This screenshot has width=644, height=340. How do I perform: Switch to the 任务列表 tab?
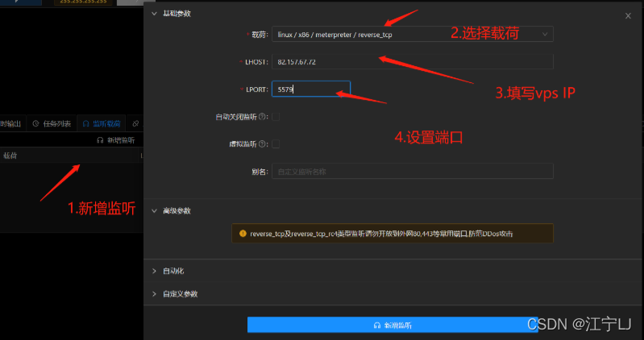click(x=52, y=123)
